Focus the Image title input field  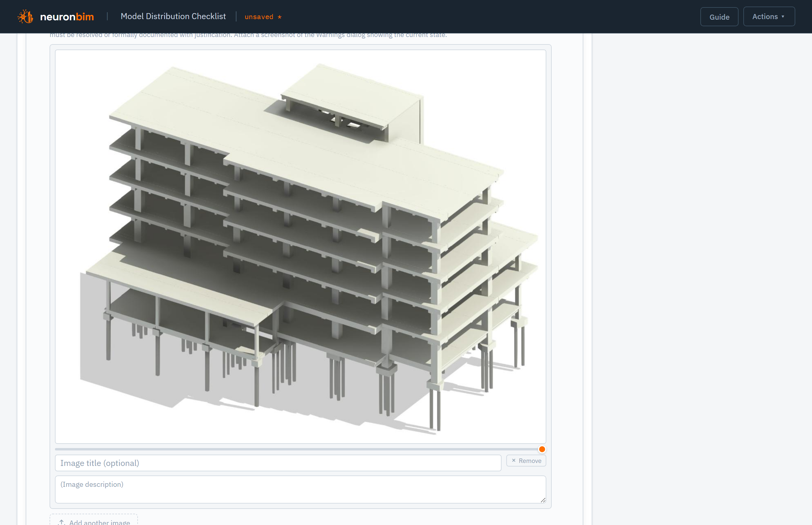click(278, 463)
